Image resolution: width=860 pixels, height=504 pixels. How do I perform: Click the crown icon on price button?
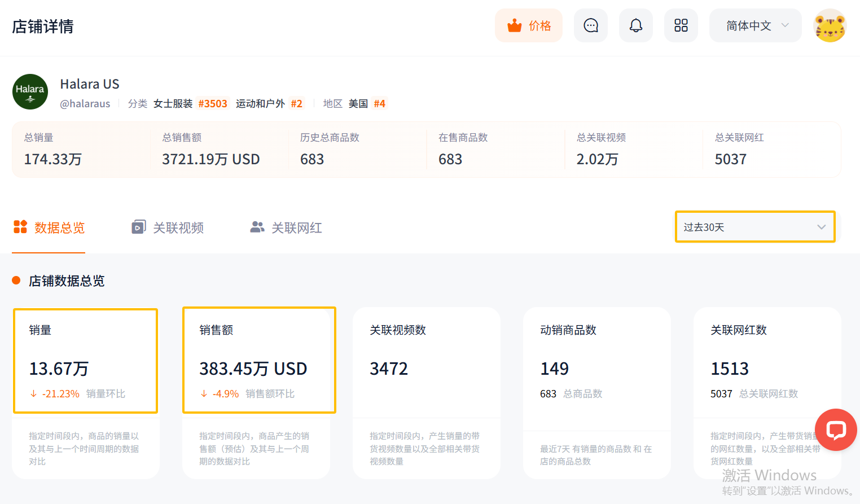(514, 26)
